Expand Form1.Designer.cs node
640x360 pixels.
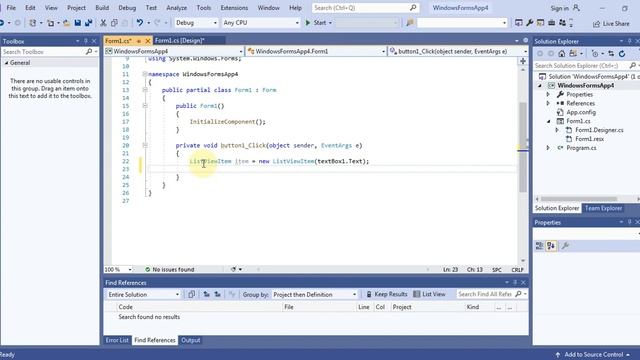pyautogui.click(x=557, y=130)
